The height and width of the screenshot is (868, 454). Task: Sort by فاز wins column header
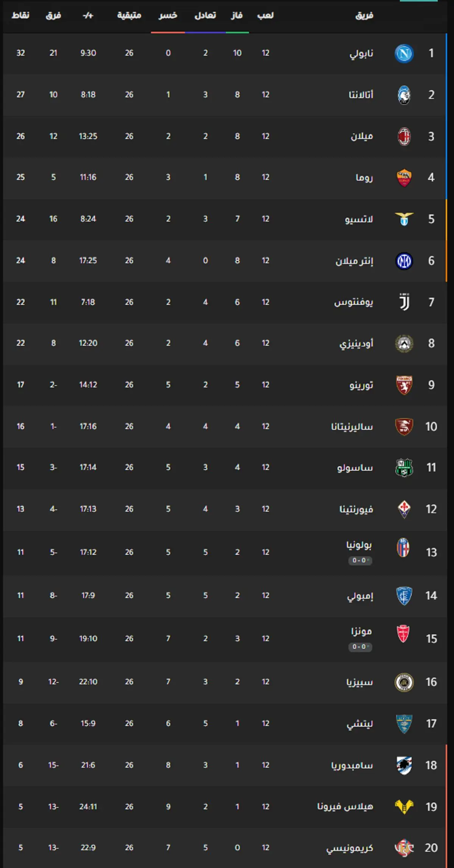coord(237,16)
